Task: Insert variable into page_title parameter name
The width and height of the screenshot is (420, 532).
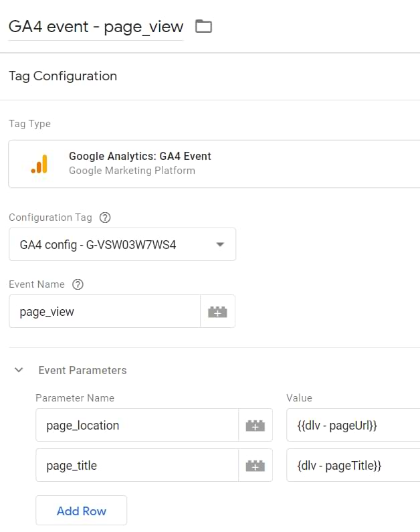Action: point(255,466)
